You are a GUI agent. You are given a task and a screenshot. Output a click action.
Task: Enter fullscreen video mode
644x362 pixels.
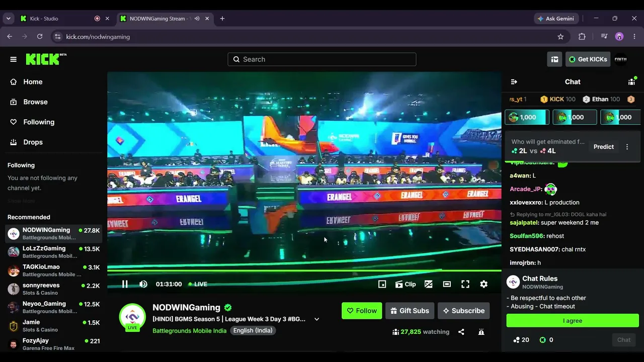pos(465,284)
